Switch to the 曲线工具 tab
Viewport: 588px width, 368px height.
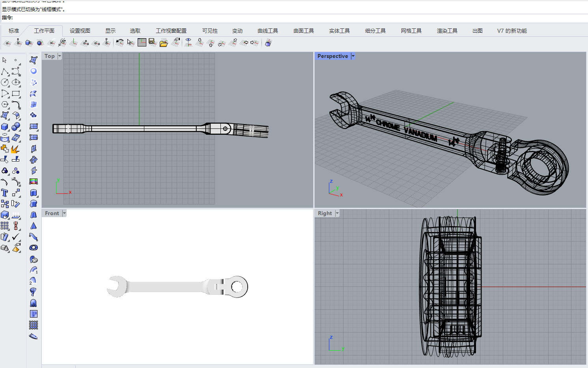coord(267,31)
